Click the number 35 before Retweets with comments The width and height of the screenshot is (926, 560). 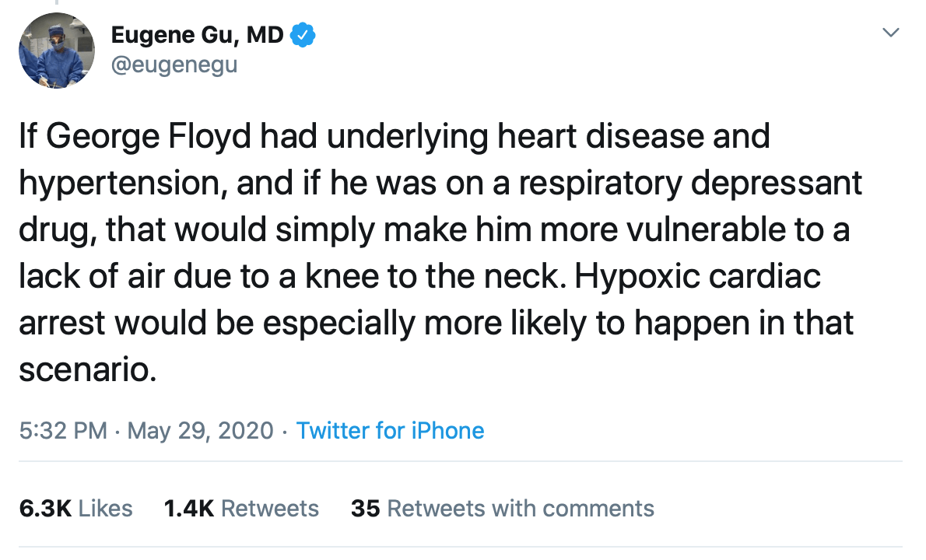click(366, 509)
